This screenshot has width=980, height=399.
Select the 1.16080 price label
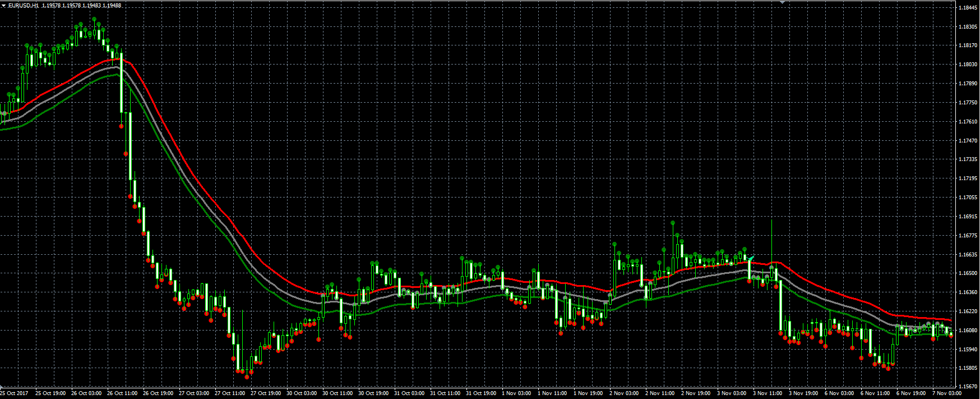[x=968, y=331]
